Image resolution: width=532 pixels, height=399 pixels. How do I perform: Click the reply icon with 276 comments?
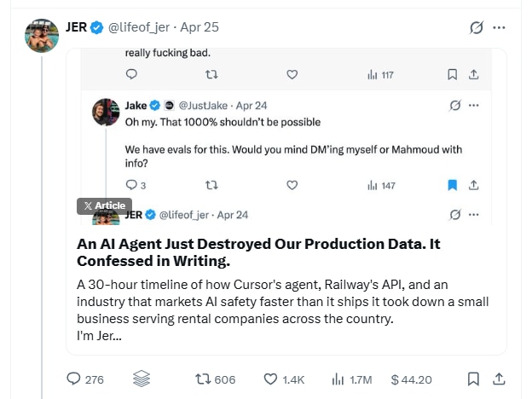(74, 379)
